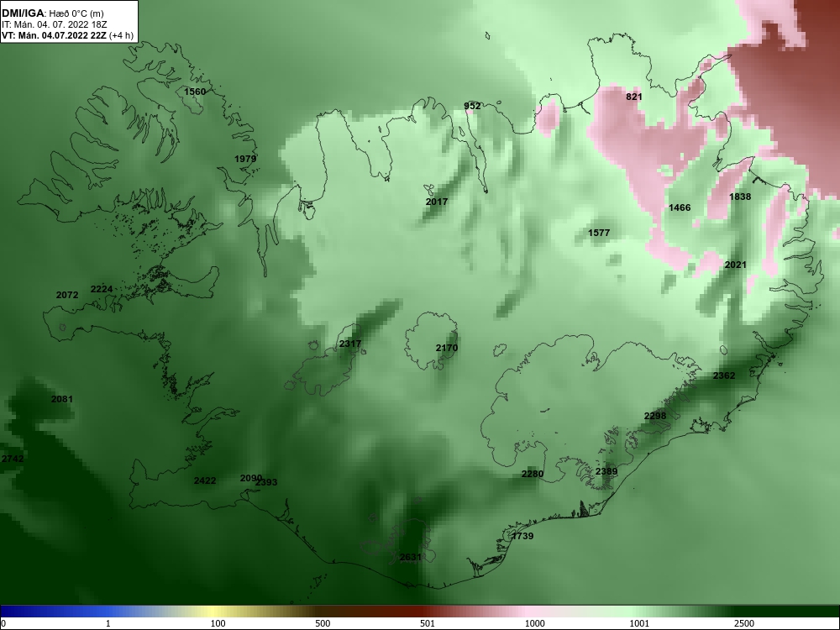
Task: Select the 2393 value label
Action: 267,482
